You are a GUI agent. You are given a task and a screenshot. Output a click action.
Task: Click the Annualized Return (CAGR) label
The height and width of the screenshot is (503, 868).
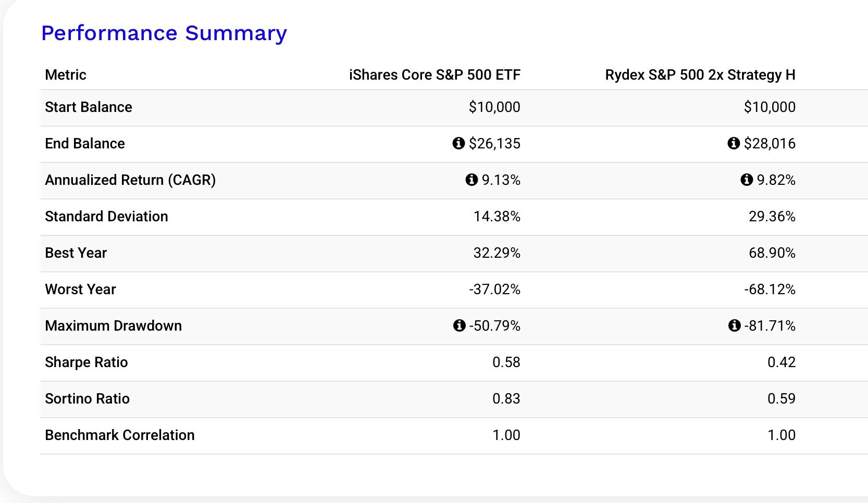tap(130, 180)
